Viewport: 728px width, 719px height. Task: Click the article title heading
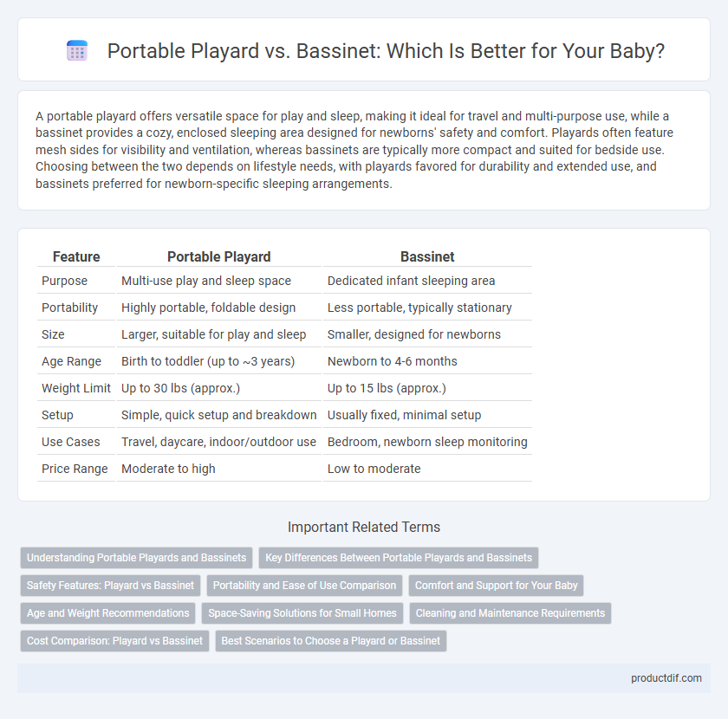(x=386, y=51)
